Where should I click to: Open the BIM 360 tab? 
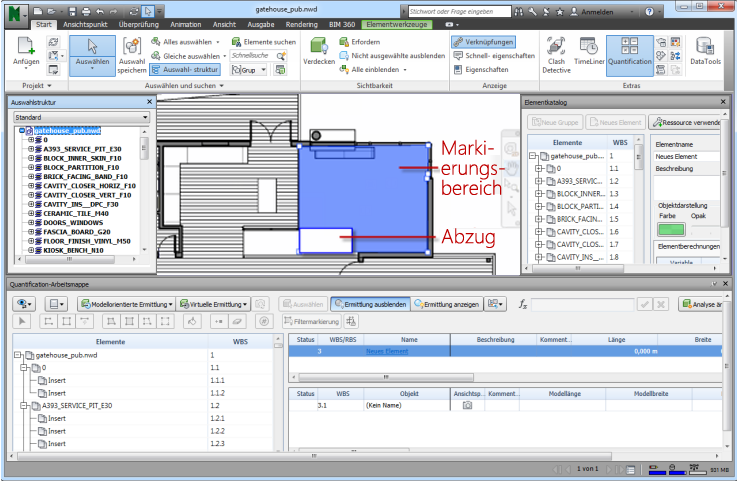click(x=342, y=24)
